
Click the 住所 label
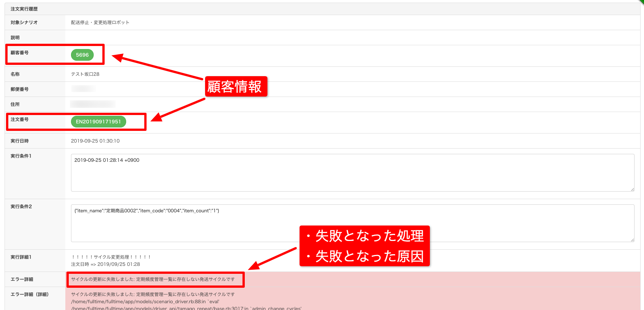pos(15,104)
